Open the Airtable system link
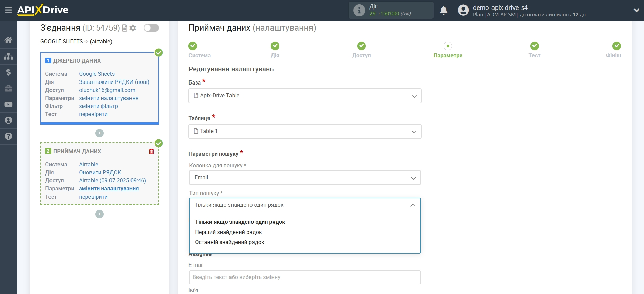The width and height of the screenshot is (644, 294). [x=88, y=165]
